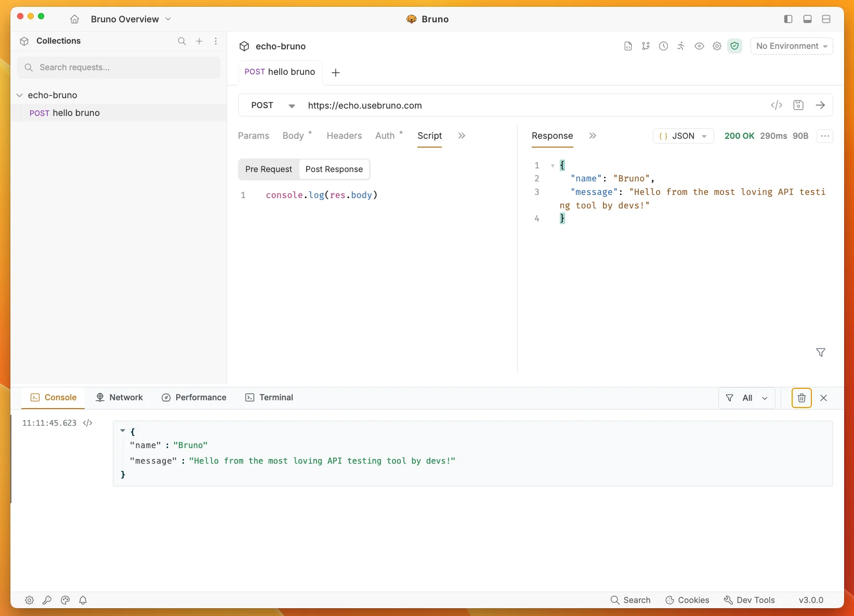Open the response more actions menu
The height and width of the screenshot is (616, 854).
825,136
